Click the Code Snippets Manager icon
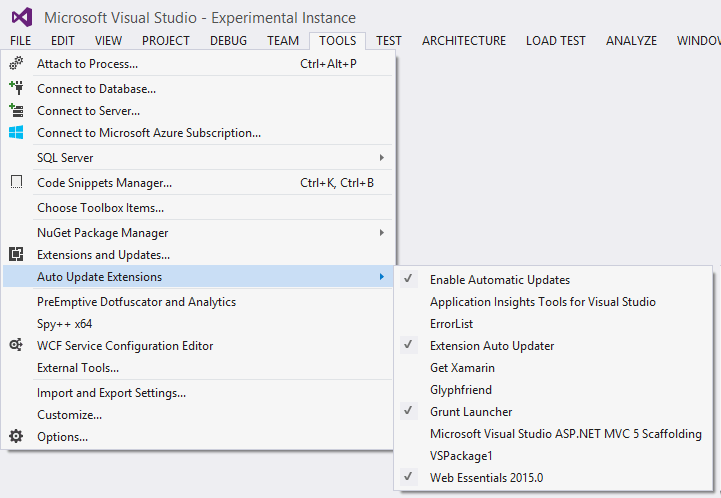This screenshot has height=498, width=721. tap(16, 182)
